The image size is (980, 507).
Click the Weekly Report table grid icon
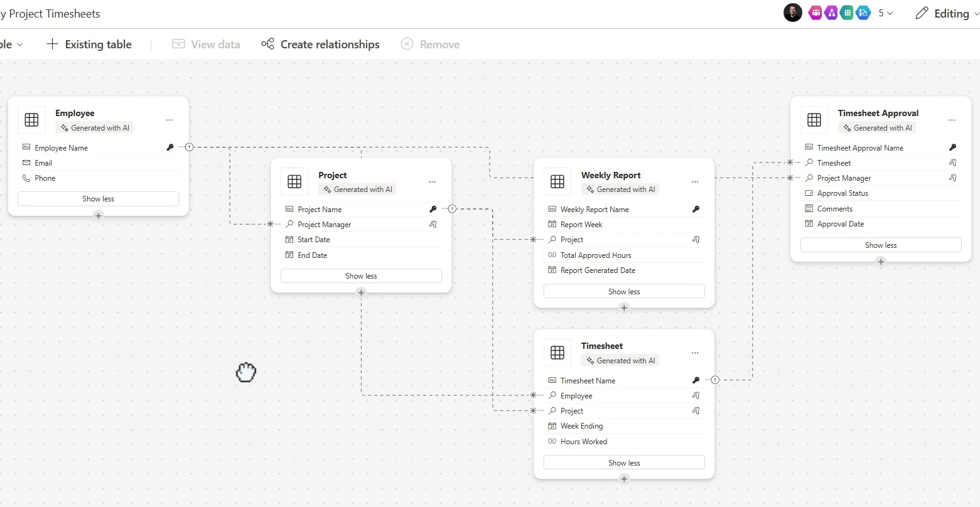click(x=557, y=182)
